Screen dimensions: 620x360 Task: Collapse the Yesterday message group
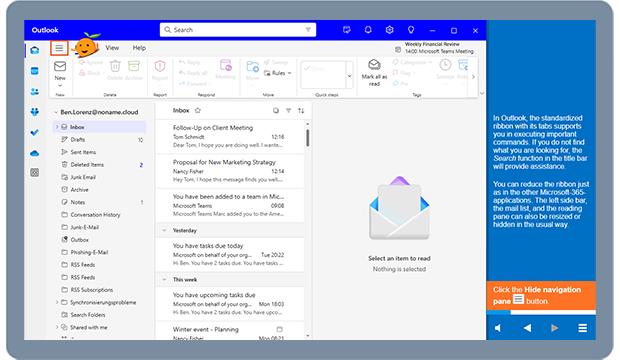164,230
